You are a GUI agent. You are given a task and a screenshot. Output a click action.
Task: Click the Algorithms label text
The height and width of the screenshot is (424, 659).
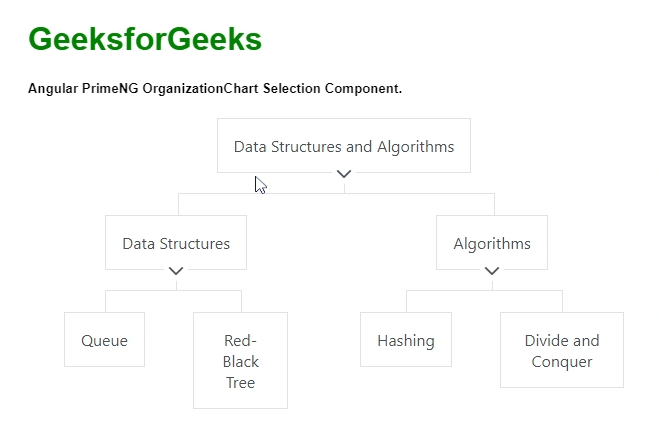pyautogui.click(x=492, y=244)
